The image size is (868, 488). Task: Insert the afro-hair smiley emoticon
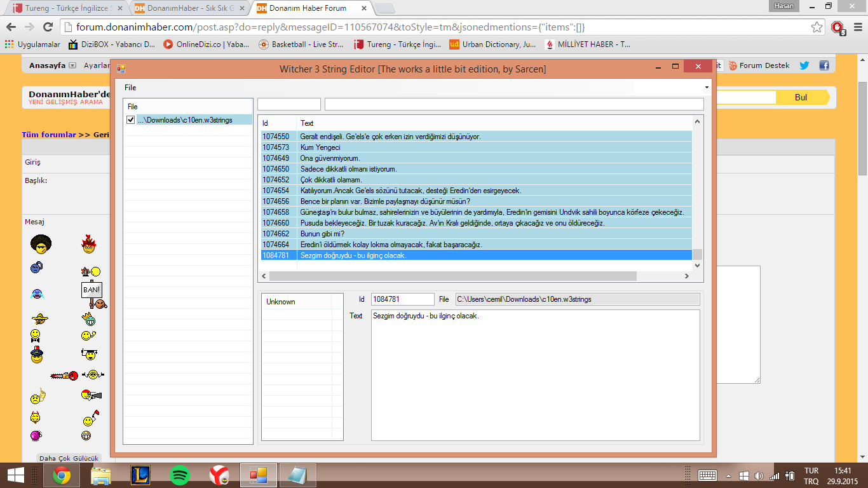tap(41, 243)
